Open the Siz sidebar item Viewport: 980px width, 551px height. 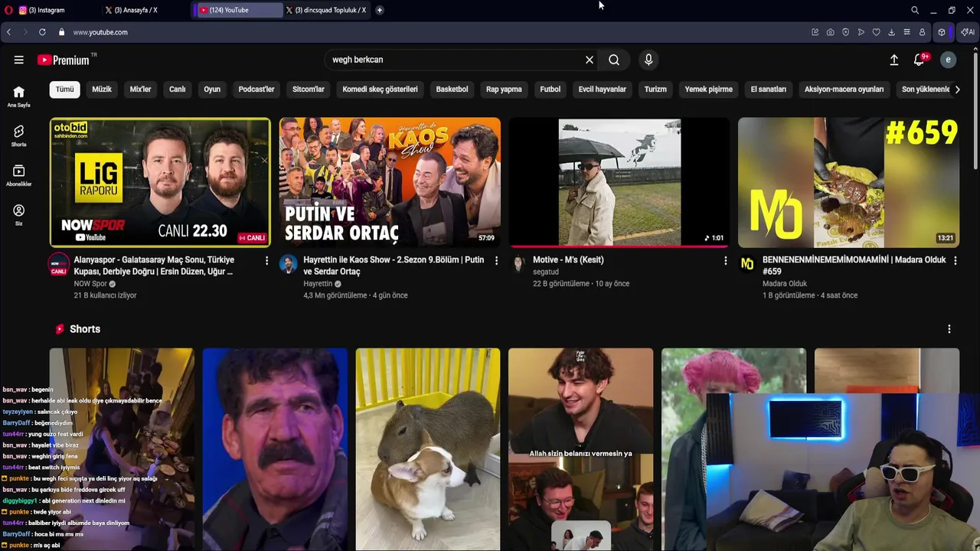coord(19,215)
